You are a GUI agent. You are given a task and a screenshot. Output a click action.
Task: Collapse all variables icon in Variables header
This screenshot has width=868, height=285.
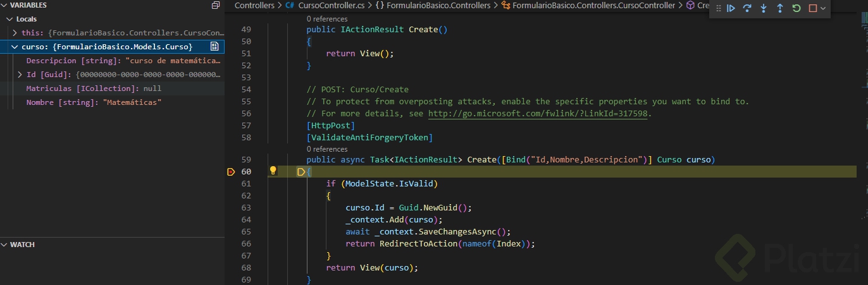(216, 5)
